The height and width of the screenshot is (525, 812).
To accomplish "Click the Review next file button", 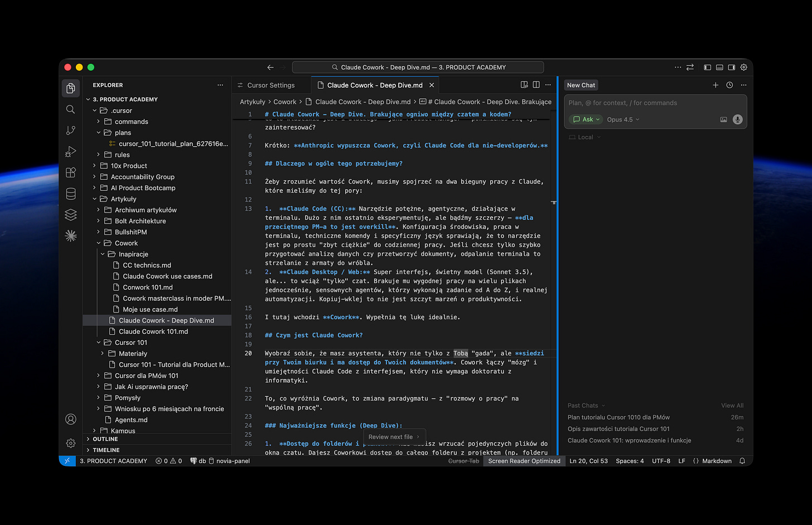I will [x=394, y=437].
